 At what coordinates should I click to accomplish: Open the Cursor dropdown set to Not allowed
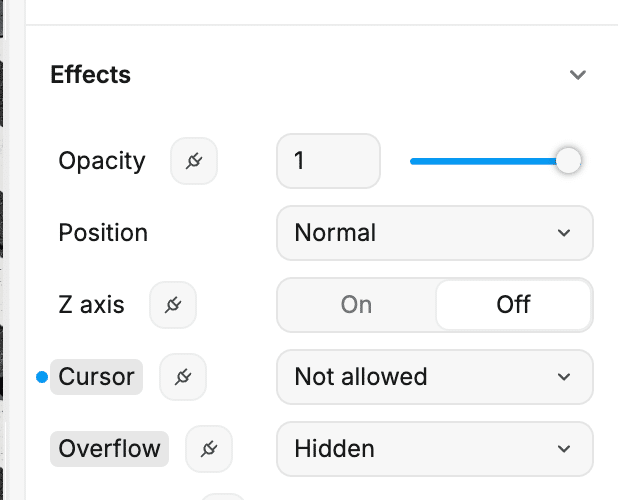[435, 377]
